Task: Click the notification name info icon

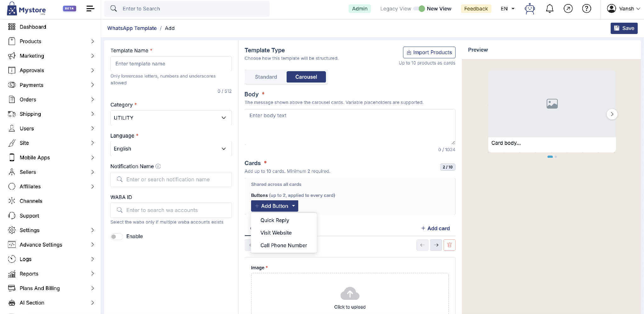Action: click(x=158, y=166)
